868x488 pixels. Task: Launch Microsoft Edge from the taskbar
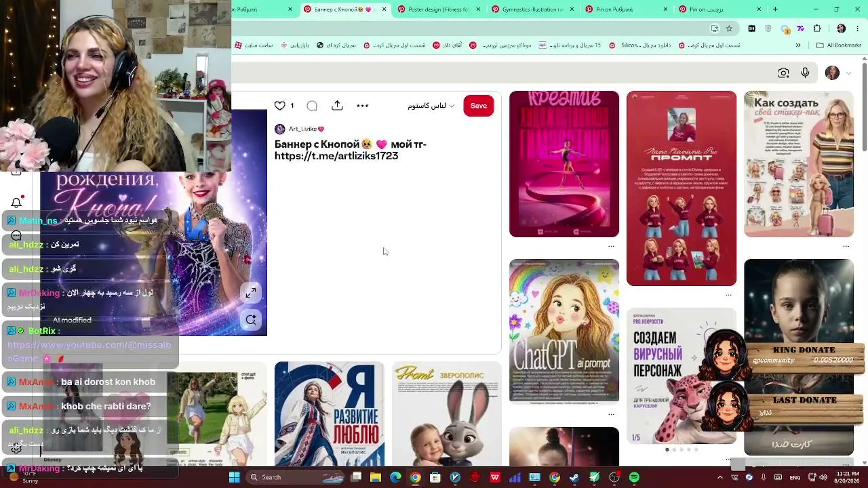tap(395, 477)
